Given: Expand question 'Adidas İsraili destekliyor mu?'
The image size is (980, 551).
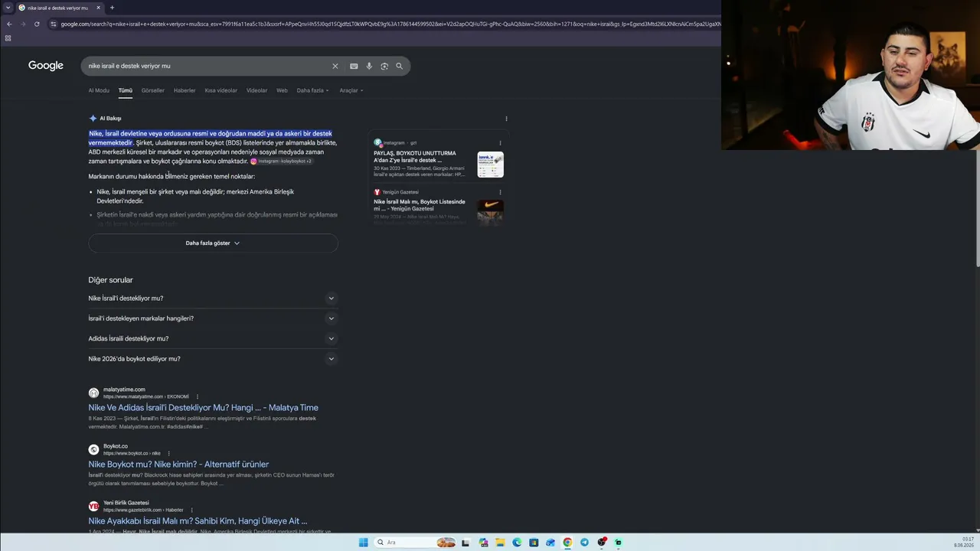Looking at the screenshot, I should tap(213, 338).
